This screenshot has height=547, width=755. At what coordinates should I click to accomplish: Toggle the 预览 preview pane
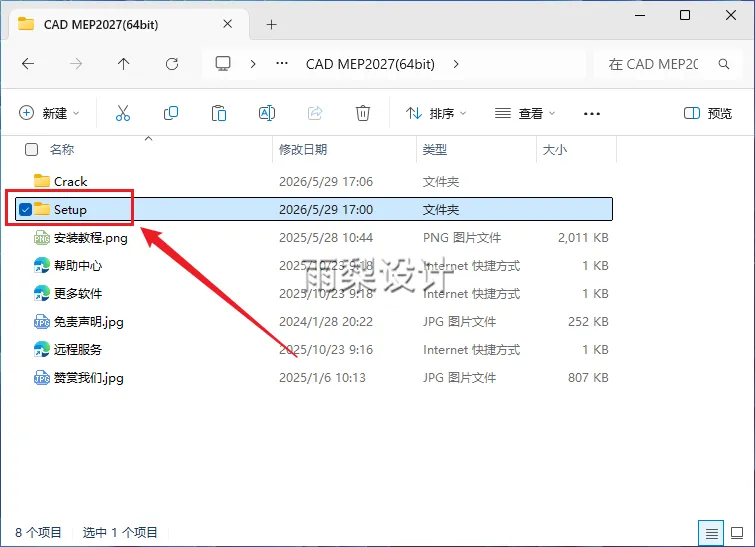point(708,114)
